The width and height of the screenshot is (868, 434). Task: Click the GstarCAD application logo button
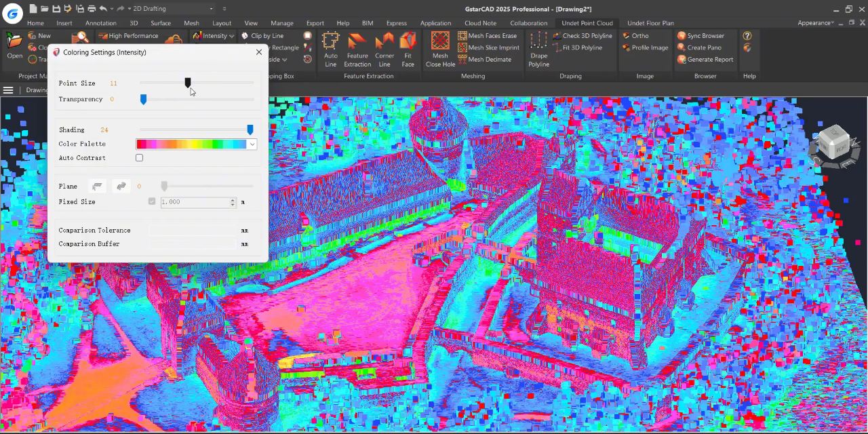(x=12, y=13)
